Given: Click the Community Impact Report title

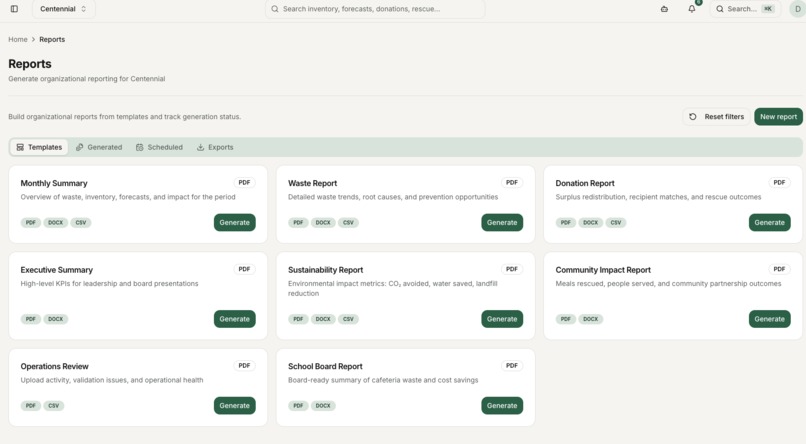Looking at the screenshot, I should coord(603,270).
